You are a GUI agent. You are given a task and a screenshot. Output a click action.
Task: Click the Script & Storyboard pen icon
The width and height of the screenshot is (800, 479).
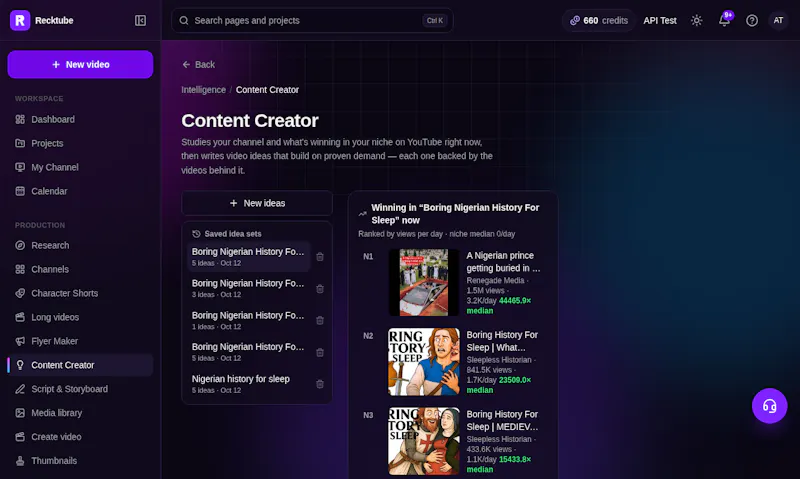coord(20,389)
